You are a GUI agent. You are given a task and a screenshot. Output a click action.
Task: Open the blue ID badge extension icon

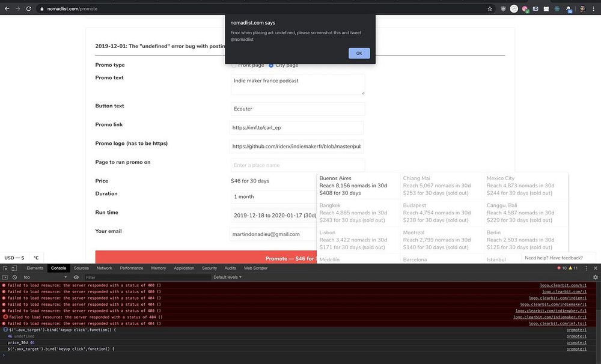click(535, 8)
